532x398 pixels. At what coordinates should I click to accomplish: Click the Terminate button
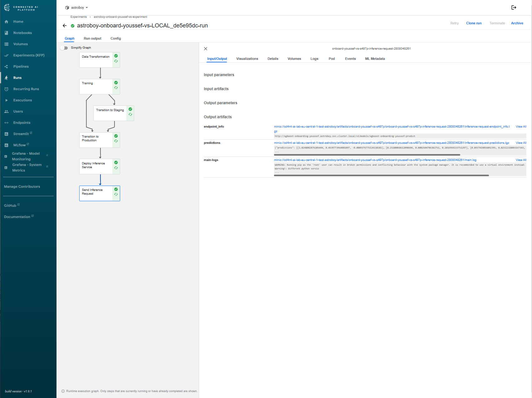pyautogui.click(x=497, y=23)
